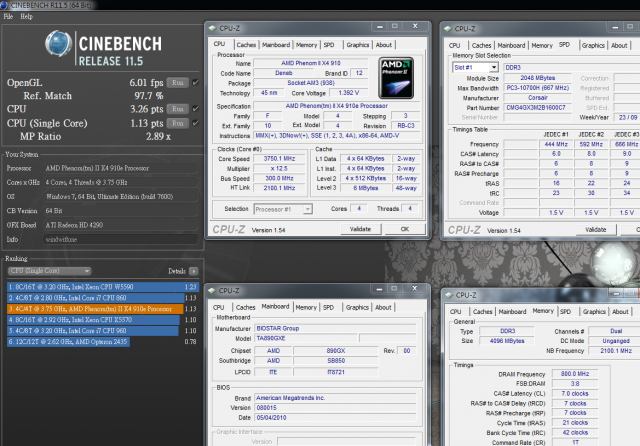This screenshot has width=640, height=446.
Task: Select About tab in Mainboard window
Action: point(383,307)
